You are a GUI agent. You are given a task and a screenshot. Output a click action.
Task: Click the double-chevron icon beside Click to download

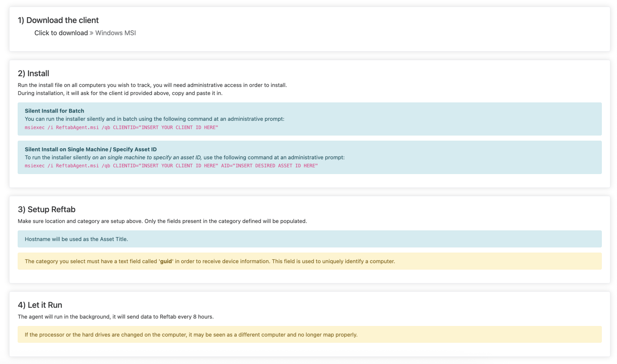(91, 33)
